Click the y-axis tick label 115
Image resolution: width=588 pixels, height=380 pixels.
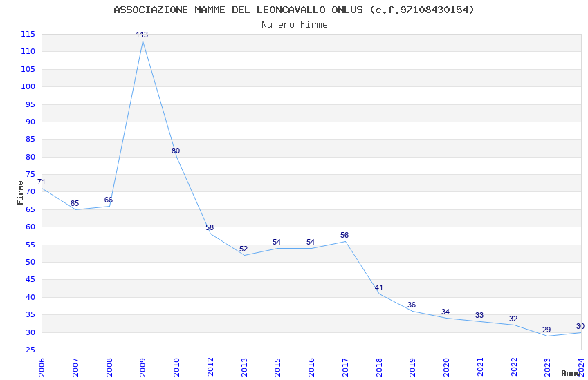[28, 34]
